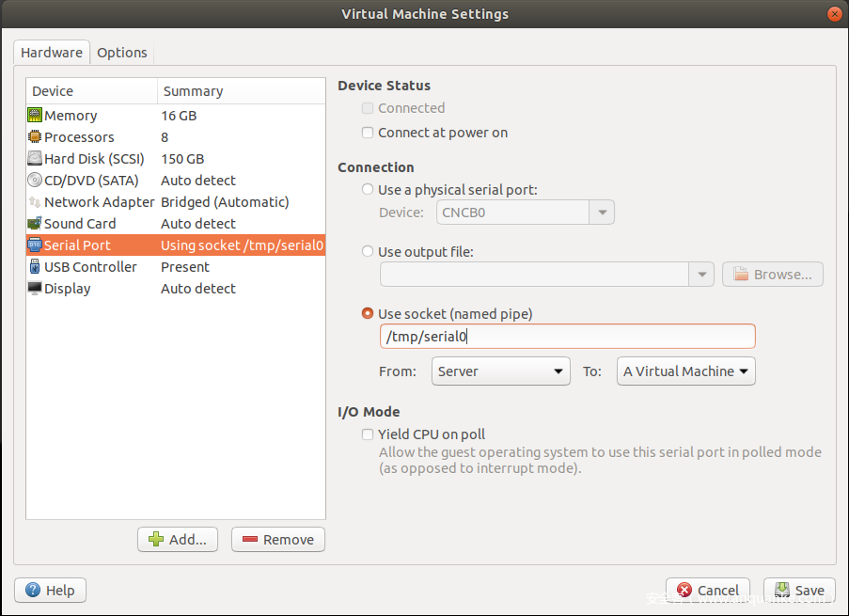Select the Memory device icon

(x=35, y=115)
